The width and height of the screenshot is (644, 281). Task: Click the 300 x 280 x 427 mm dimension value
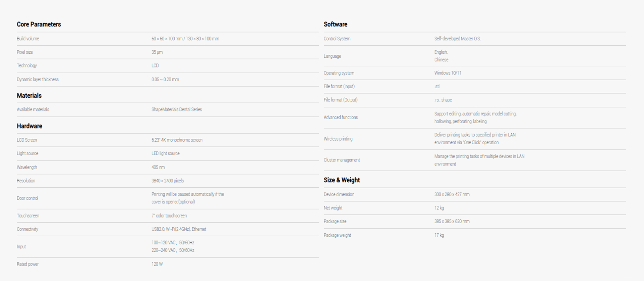(x=452, y=195)
